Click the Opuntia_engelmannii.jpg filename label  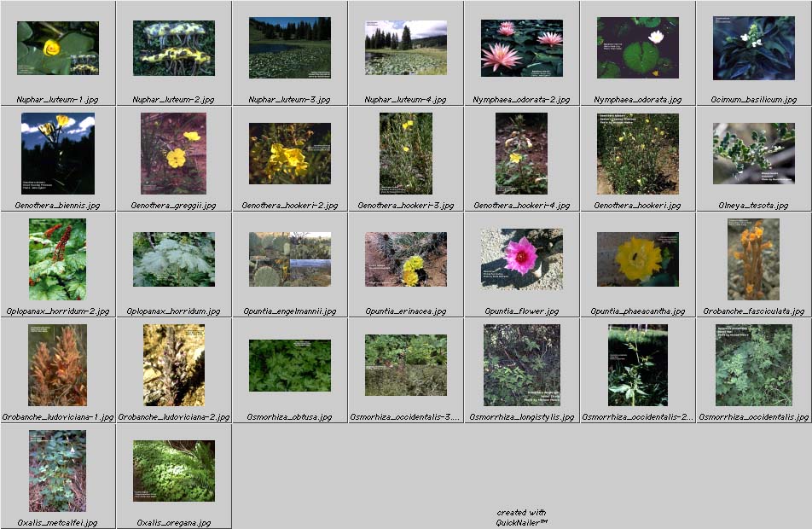pos(290,311)
